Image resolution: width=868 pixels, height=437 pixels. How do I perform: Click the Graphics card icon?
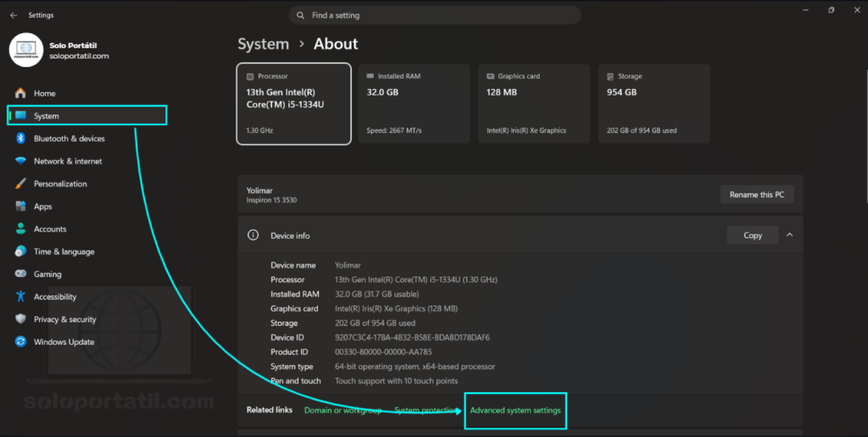(491, 76)
